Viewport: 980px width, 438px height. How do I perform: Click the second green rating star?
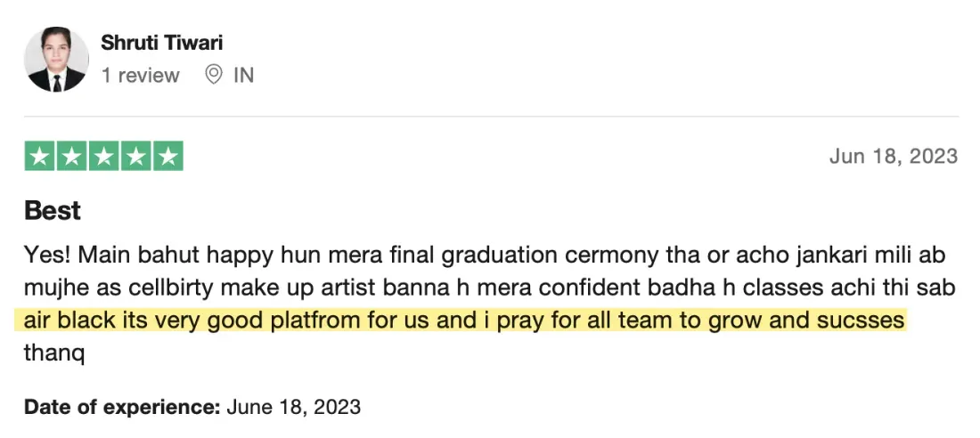click(72, 156)
